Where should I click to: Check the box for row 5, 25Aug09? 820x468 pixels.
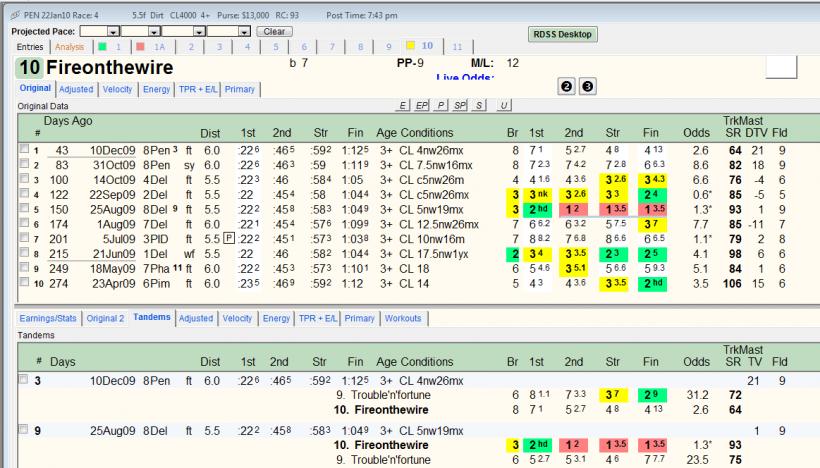pyautogui.click(x=24, y=208)
